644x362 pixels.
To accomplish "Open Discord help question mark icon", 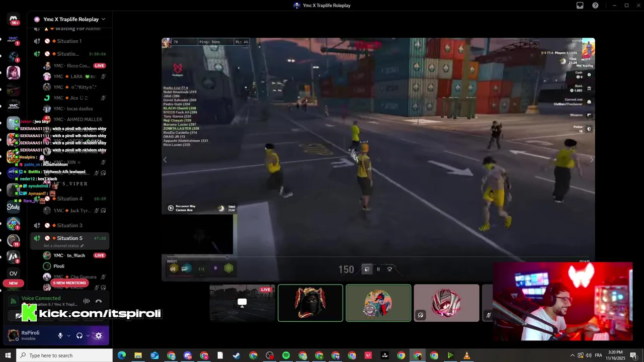I will click(595, 6).
